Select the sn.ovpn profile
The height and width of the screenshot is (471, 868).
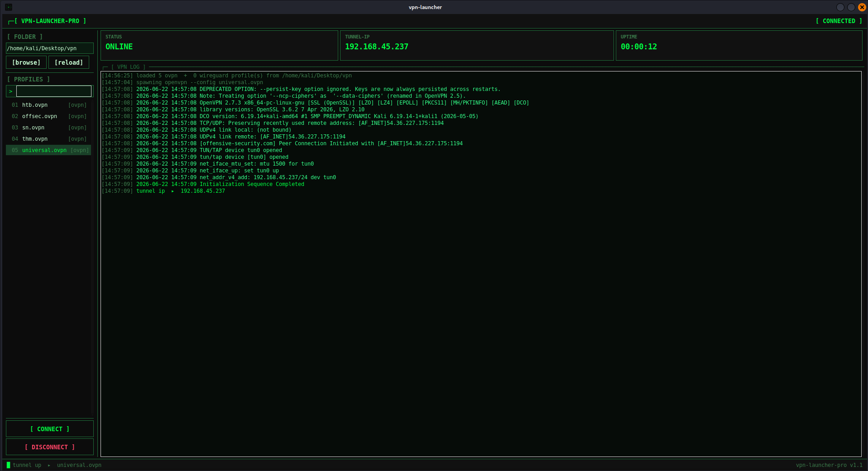coord(48,128)
